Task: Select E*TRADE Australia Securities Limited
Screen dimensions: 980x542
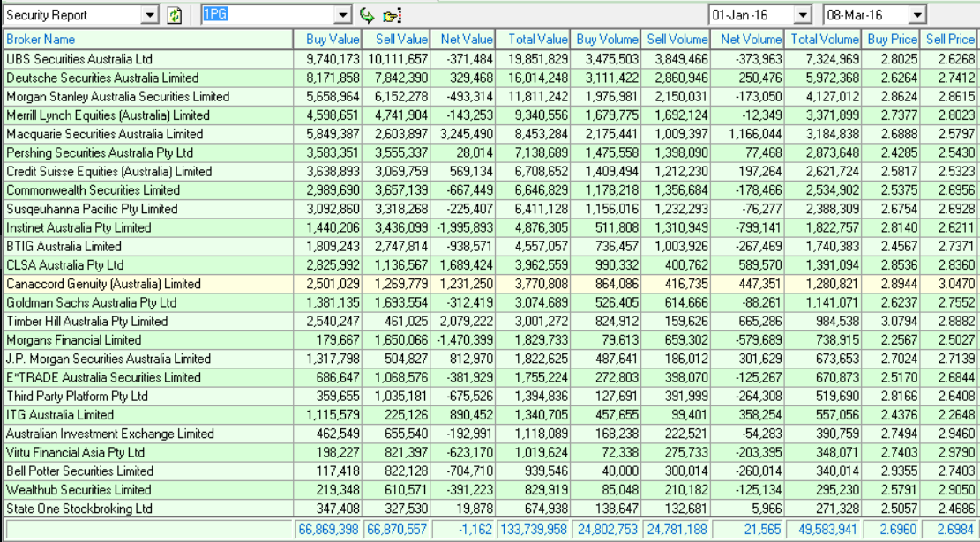Action: 490,378
